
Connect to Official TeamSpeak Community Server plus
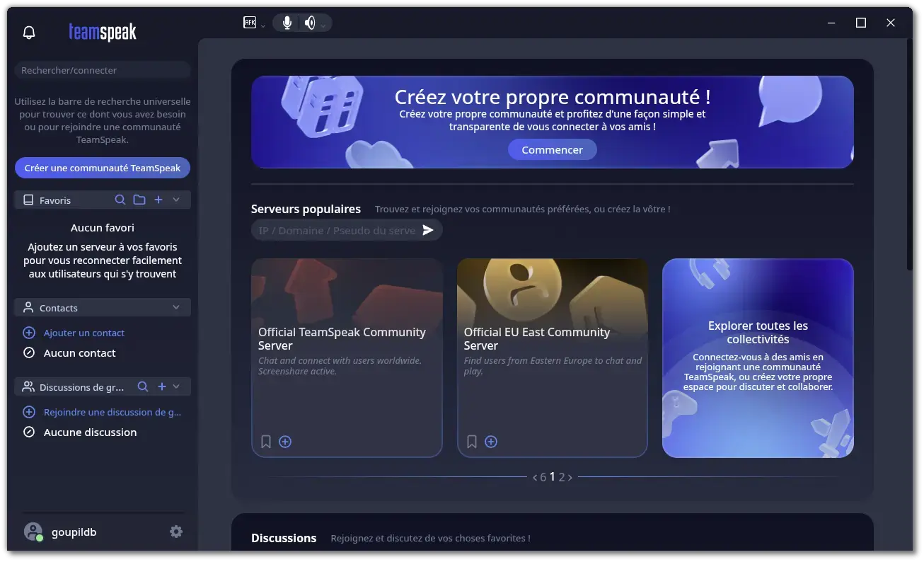pos(285,442)
